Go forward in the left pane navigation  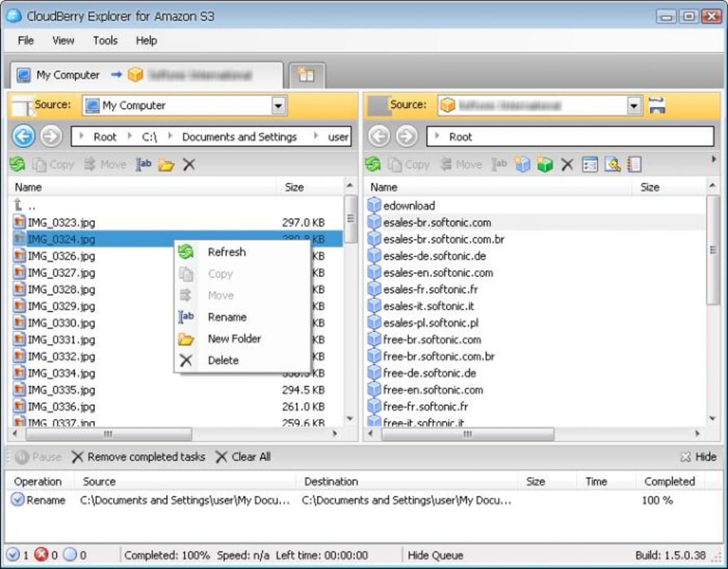coord(51,136)
